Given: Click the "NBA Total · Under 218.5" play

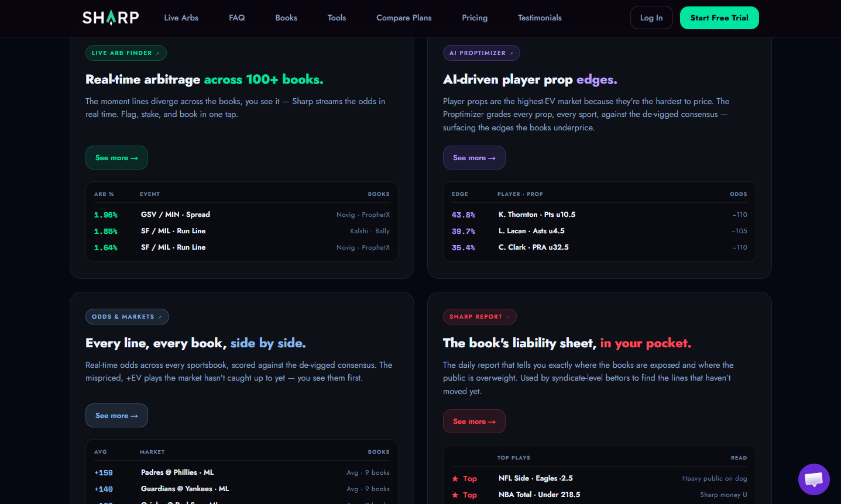Looking at the screenshot, I should coord(540,495).
